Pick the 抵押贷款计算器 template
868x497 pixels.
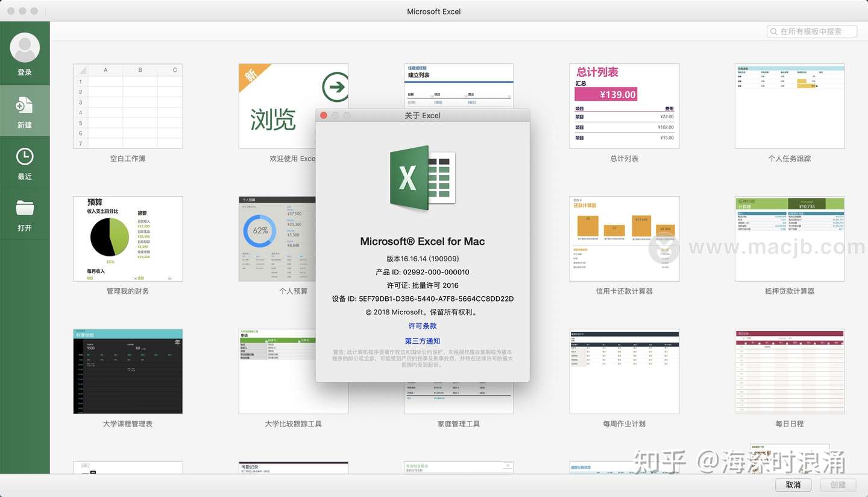click(790, 239)
